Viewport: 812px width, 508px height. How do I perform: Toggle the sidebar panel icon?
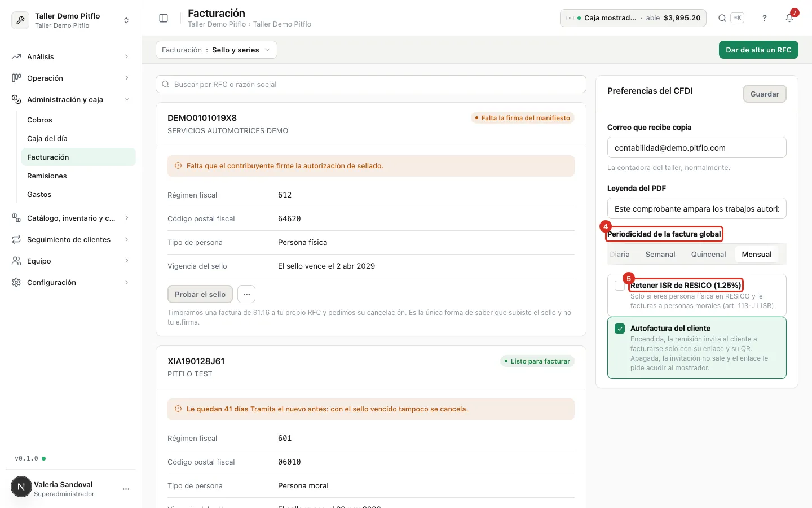coord(164,18)
